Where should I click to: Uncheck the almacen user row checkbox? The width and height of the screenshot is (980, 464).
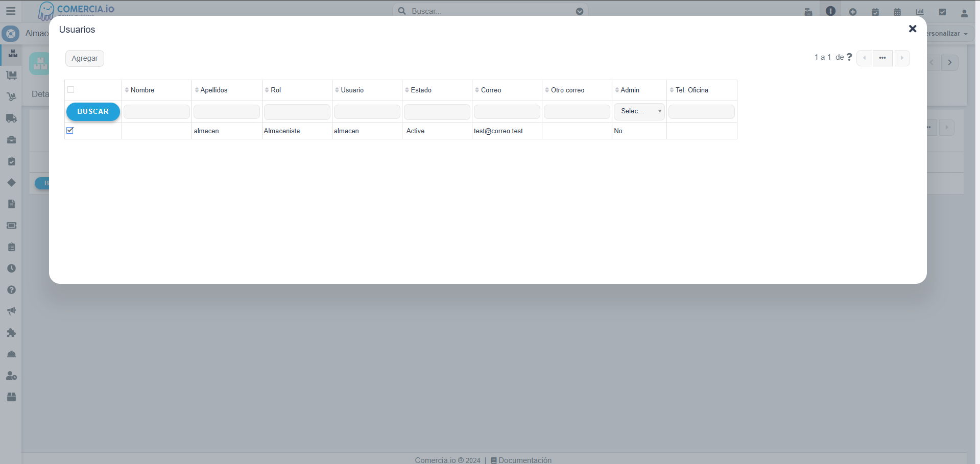pyautogui.click(x=70, y=131)
